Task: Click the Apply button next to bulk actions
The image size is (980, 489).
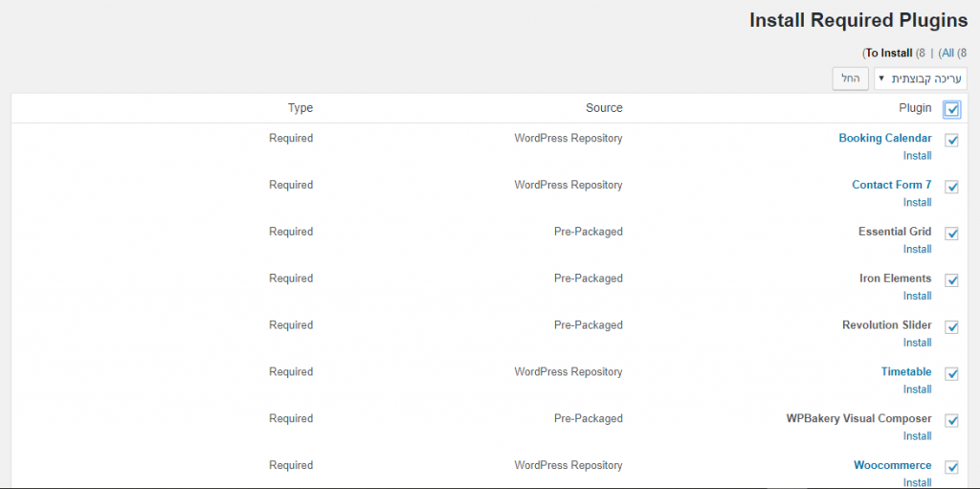Action: 851,78
